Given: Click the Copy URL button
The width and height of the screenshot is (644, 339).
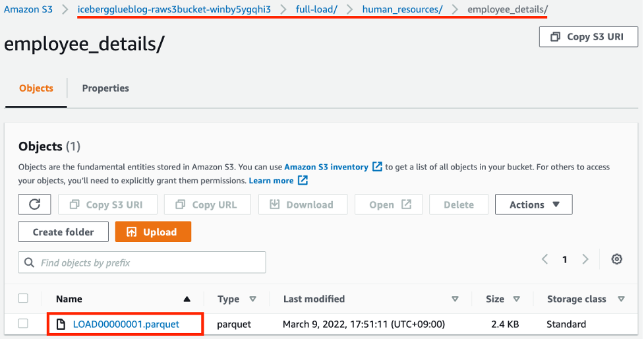Looking at the screenshot, I should pos(208,204).
